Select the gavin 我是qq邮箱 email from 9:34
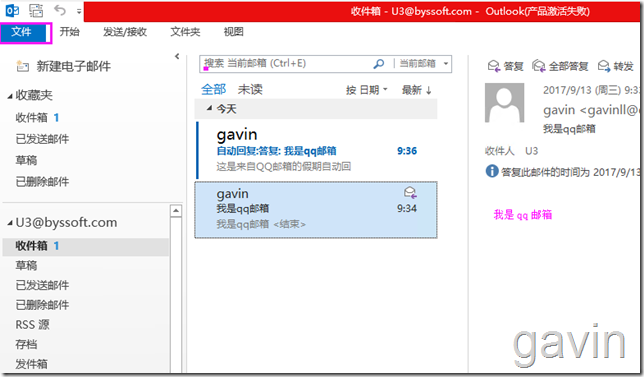The width and height of the screenshot is (644, 377). tap(316, 209)
